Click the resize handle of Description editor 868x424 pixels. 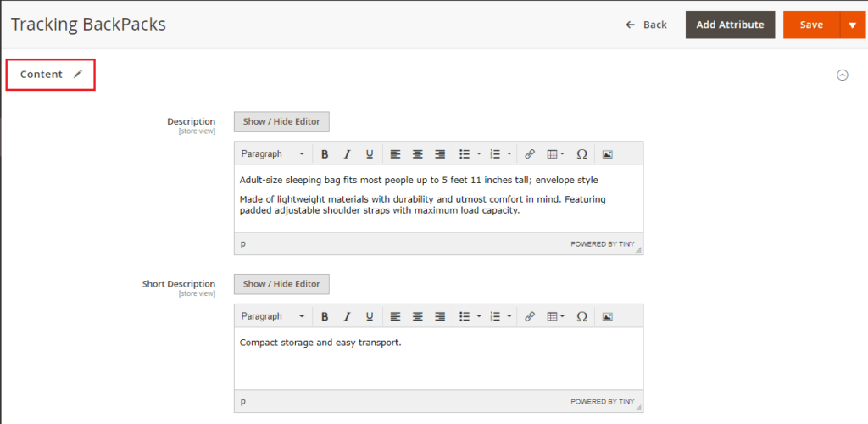tap(639, 250)
